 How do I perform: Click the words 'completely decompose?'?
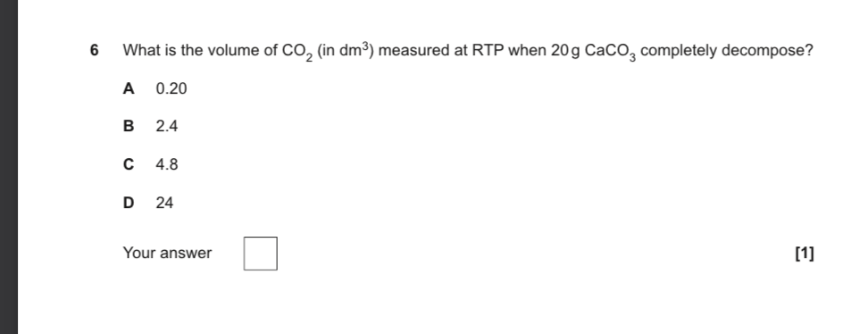[x=727, y=51]
